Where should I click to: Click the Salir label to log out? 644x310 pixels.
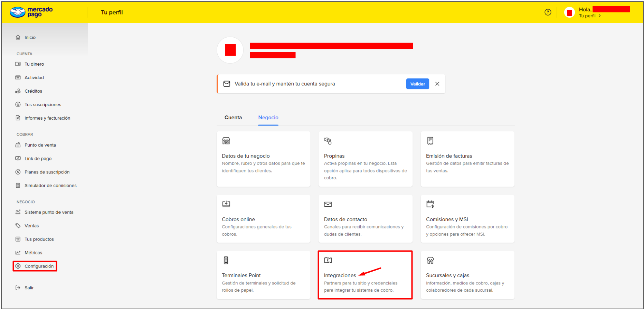point(29,288)
